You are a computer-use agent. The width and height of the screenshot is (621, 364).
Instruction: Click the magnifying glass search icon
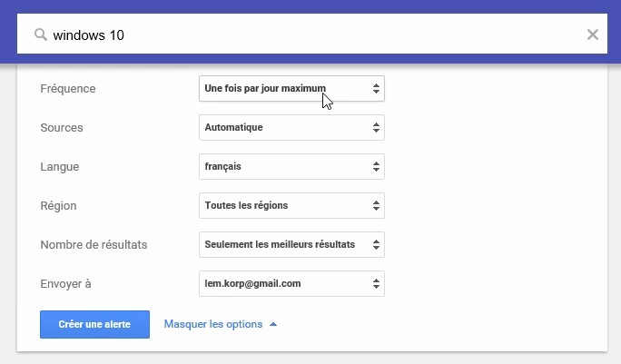(40, 35)
